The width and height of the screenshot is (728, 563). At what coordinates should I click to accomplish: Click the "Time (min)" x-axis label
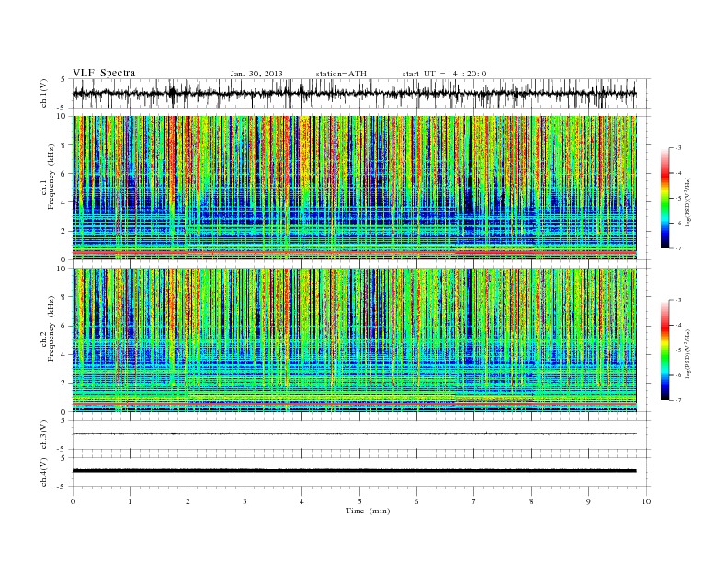click(x=368, y=511)
